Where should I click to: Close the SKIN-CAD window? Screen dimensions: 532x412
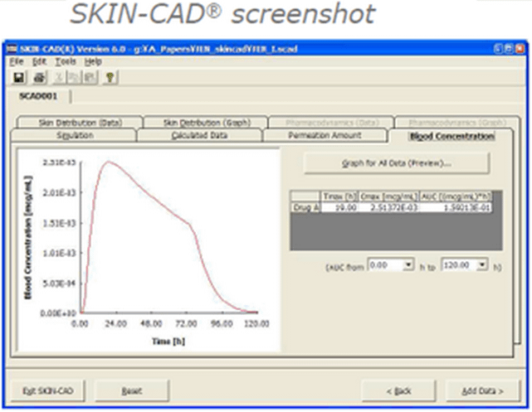coord(520,49)
